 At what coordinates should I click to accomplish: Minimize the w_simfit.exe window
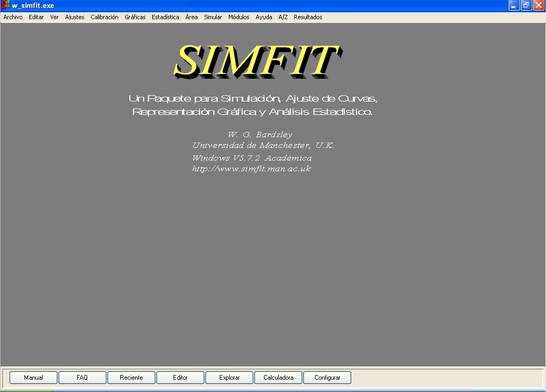point(514,5)
